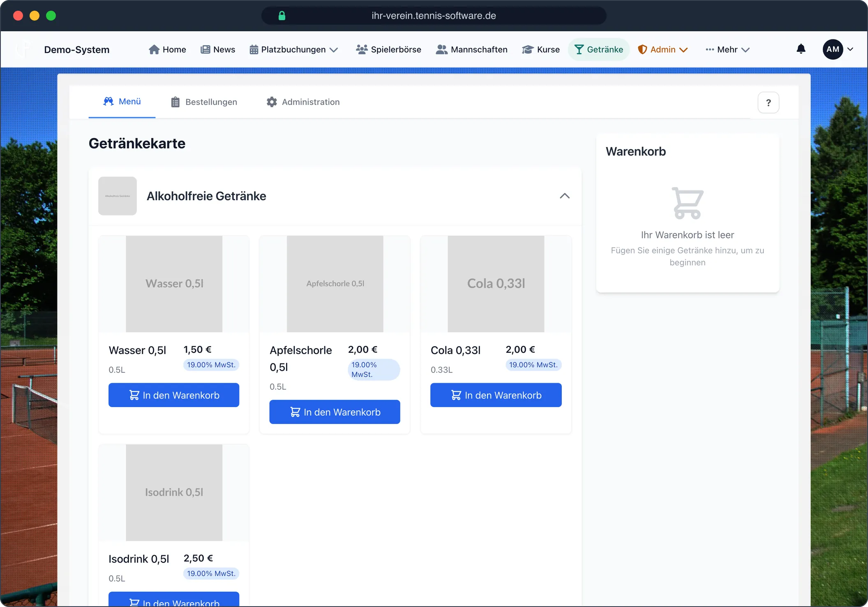868x607 pixels.
Task: Go to Home in the navigation
Action: click(x=167, y=49)
